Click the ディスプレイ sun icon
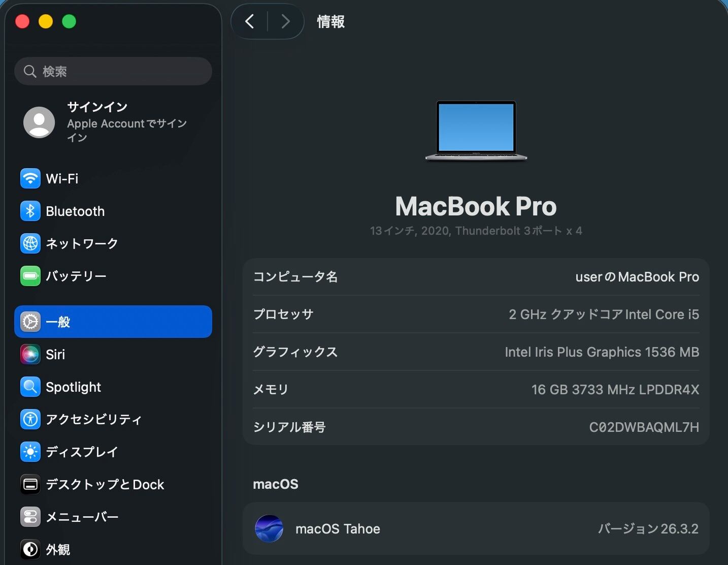 30,452
